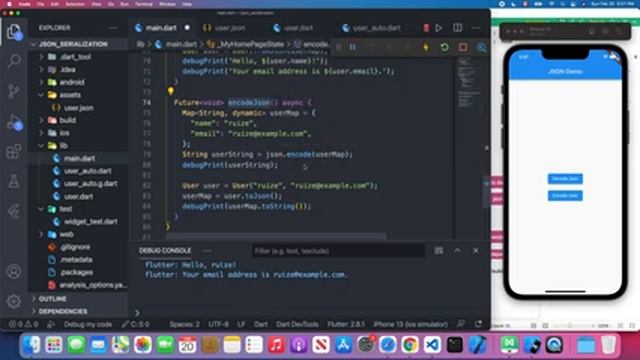Split the editor with the split icon

click(457, 28)
